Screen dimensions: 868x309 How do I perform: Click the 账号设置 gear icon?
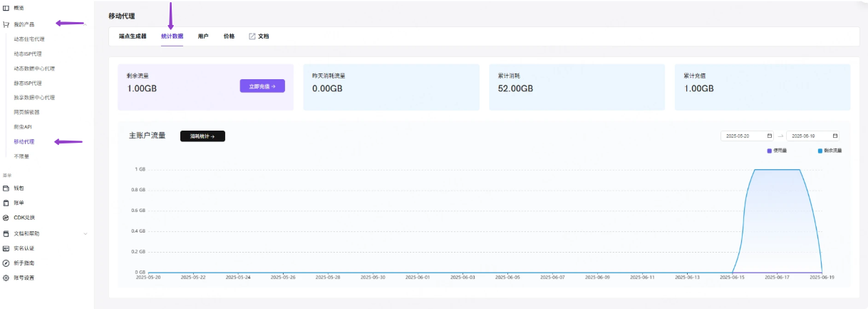(x=6, y=278)
